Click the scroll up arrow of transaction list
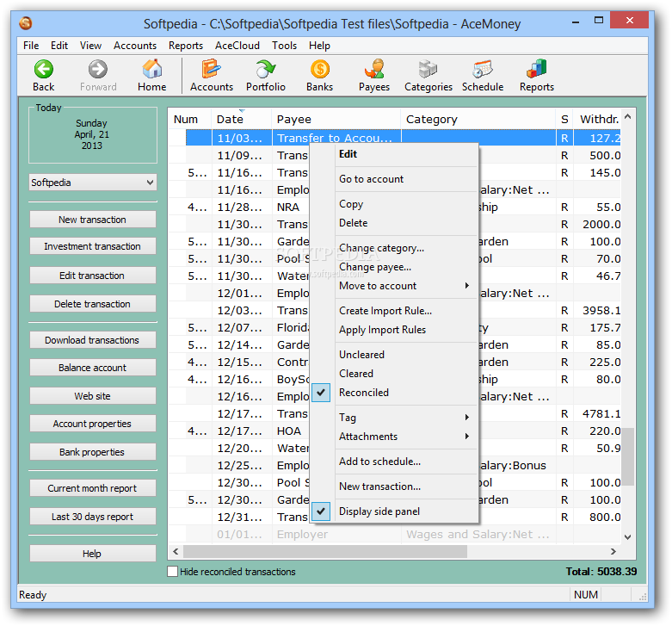 (628, 116)
